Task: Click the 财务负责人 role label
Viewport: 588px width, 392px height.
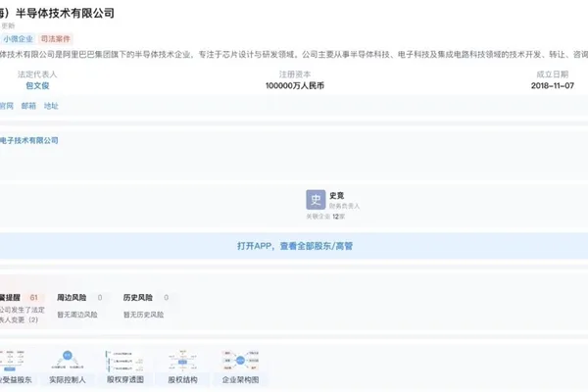Action: tap(344, 206)
